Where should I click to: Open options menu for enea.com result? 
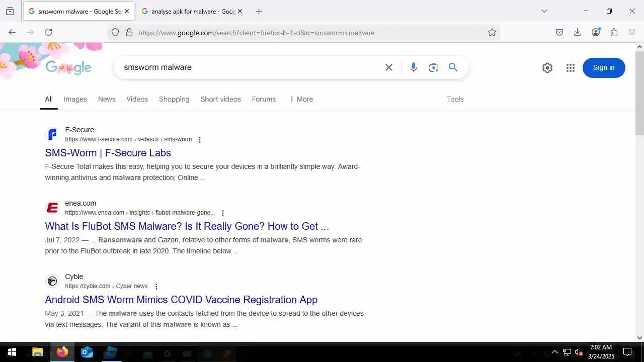coord(223,213)
